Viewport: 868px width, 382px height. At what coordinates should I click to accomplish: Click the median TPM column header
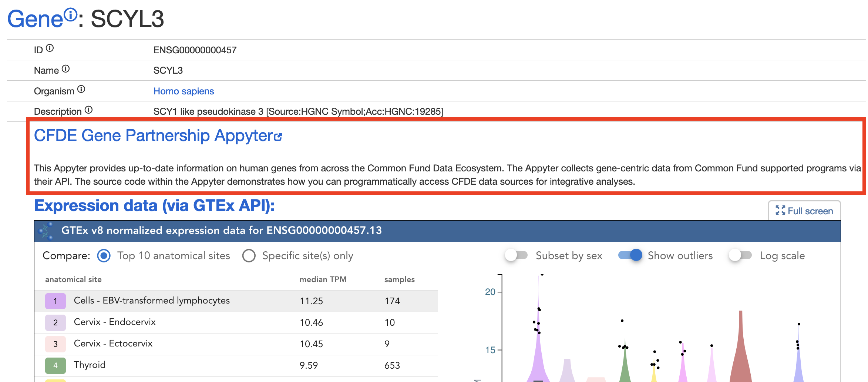[323, 279]
